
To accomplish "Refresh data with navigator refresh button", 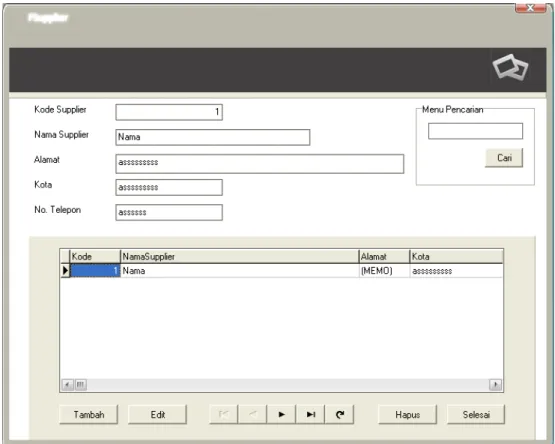I will click(339, 414).
